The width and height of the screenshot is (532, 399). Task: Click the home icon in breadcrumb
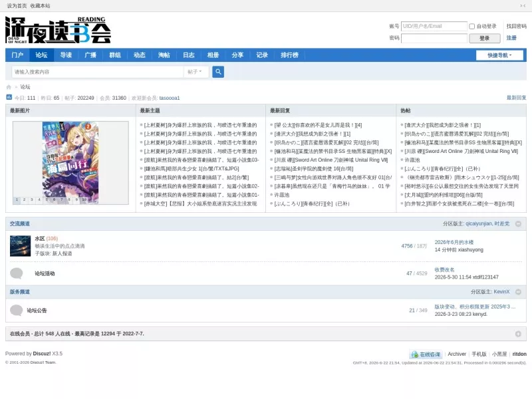pos(9,87)
